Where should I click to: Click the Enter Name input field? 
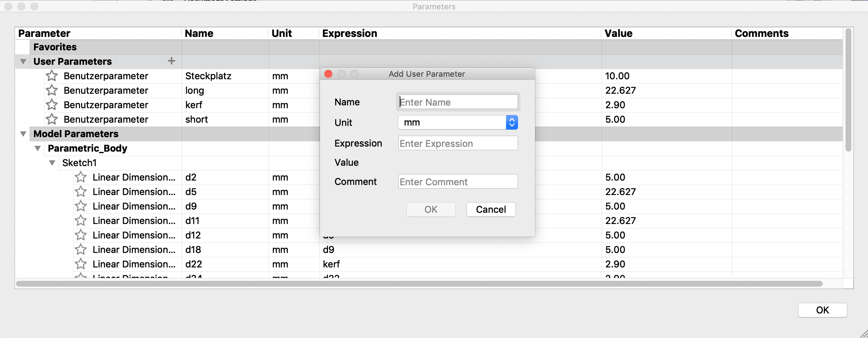click(458, 102)
